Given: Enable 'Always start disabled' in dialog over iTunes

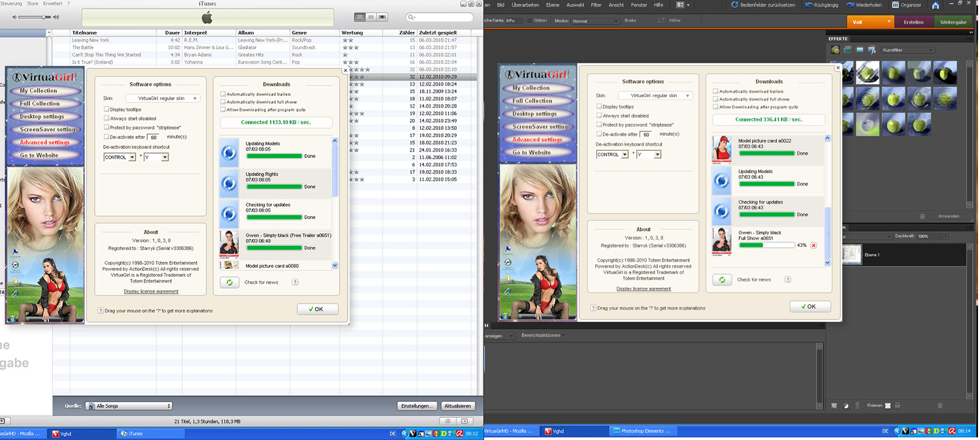Looking at the screenshot, I should click(107, 119).
